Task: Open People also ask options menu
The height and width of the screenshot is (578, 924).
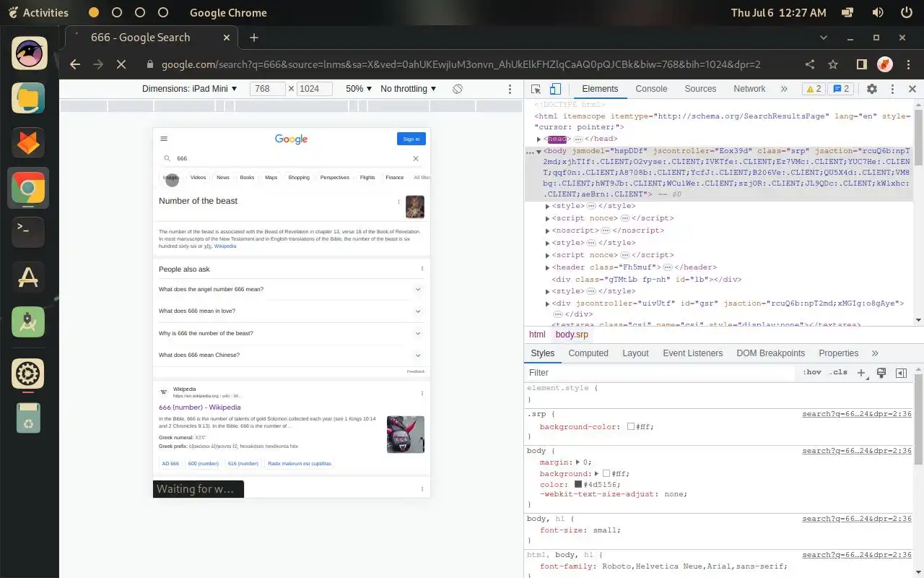Action: 422,269
